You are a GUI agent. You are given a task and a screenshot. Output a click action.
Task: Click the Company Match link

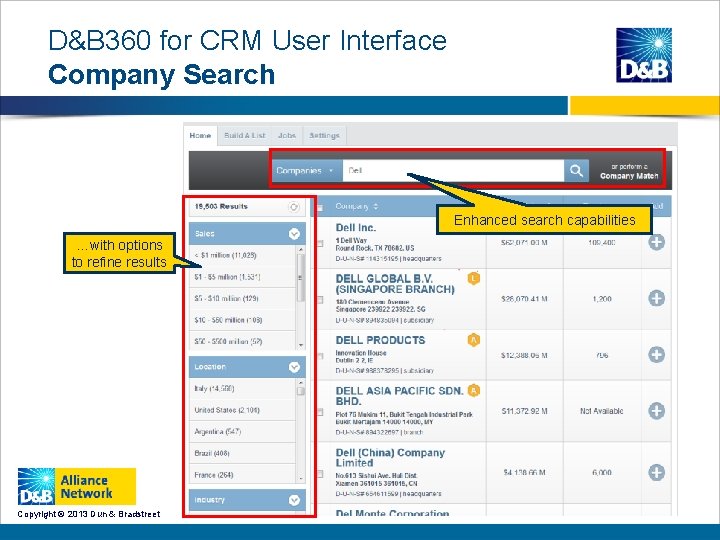tap(629, 176)
